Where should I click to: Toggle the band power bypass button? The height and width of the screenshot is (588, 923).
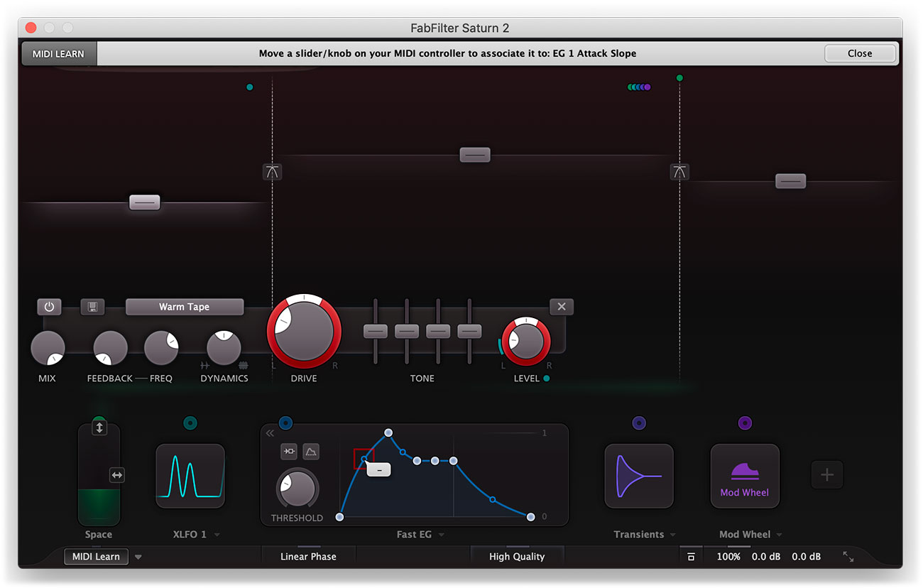coord(49,307)
